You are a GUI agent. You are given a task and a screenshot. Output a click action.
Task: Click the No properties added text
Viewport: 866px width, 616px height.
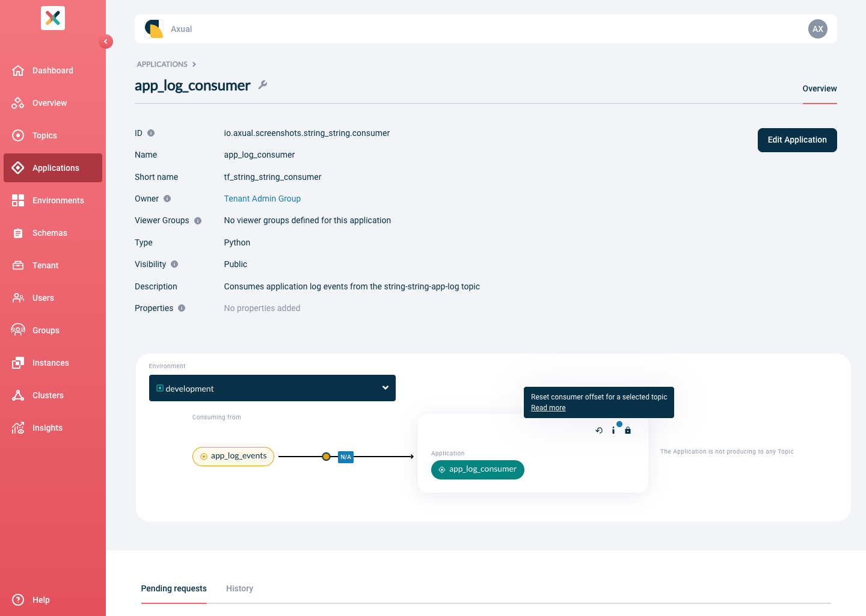click(x=262, y=308)
